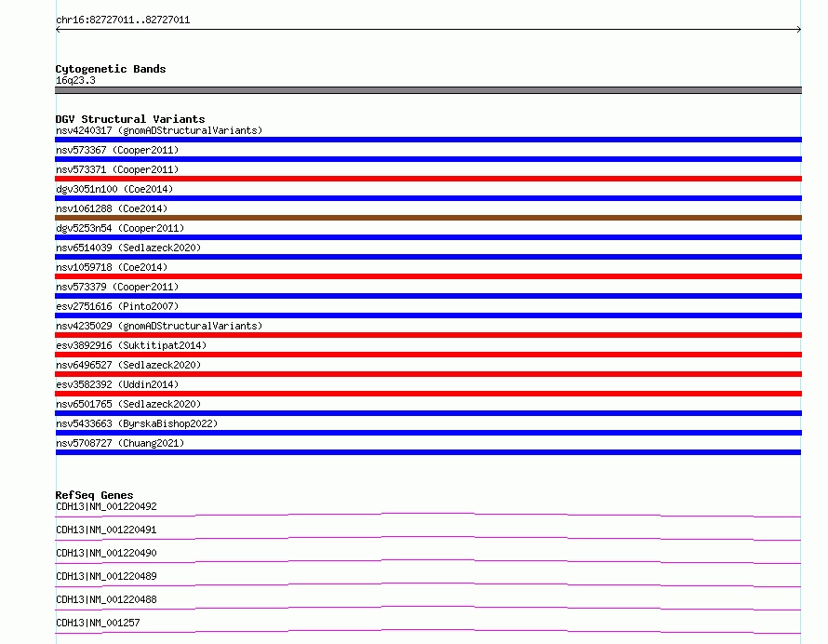Click variant label nsv4235029 (gnomADStructuralVariants)

[159, 326]
